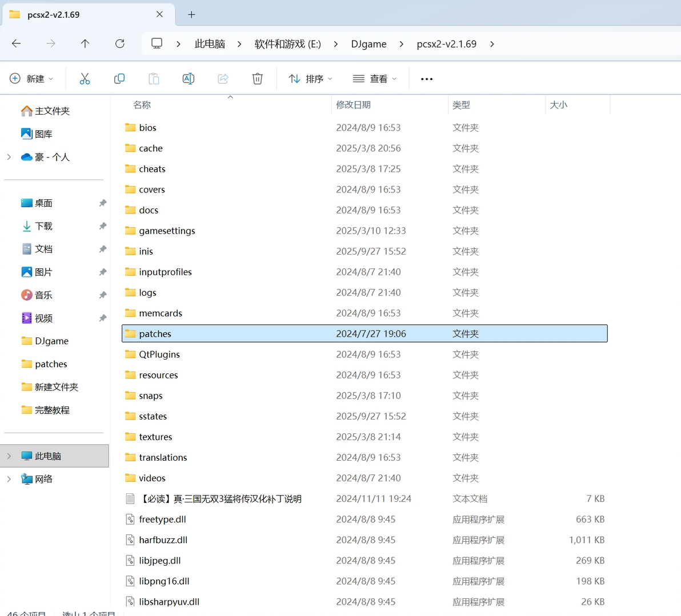
Task: Sort by 大小 column header
Action: click(x=559, y=104)
